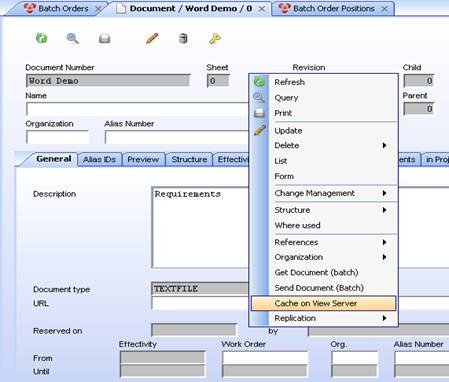Click the trash can Delete toolbar icon
449x382 pixels.
[x=183, y=38]
